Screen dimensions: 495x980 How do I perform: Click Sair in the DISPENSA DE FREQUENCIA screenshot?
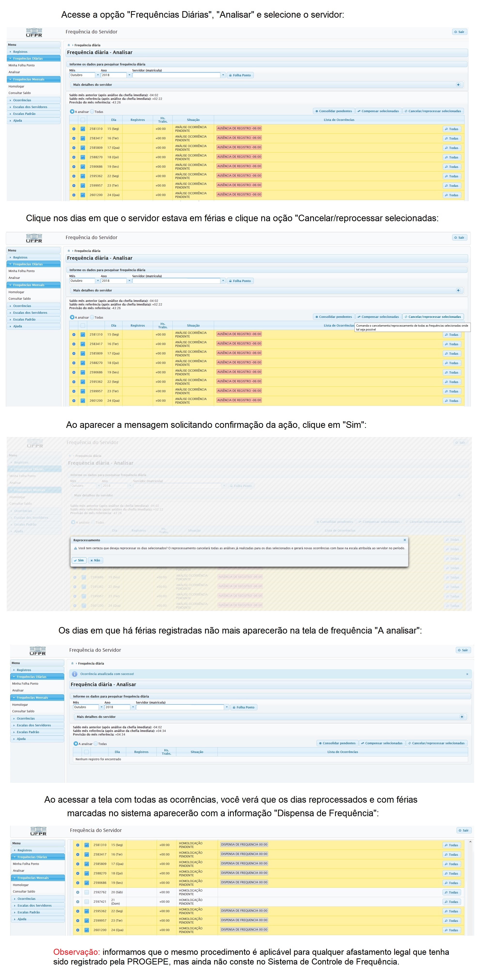pyautogui.click(x=464, y=831)
